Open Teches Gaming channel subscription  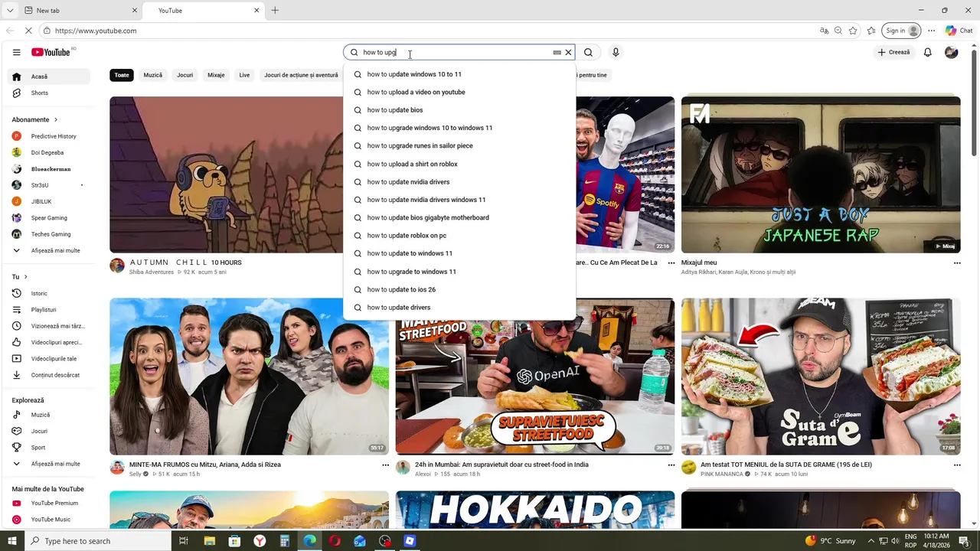click(x=49, y=234)
